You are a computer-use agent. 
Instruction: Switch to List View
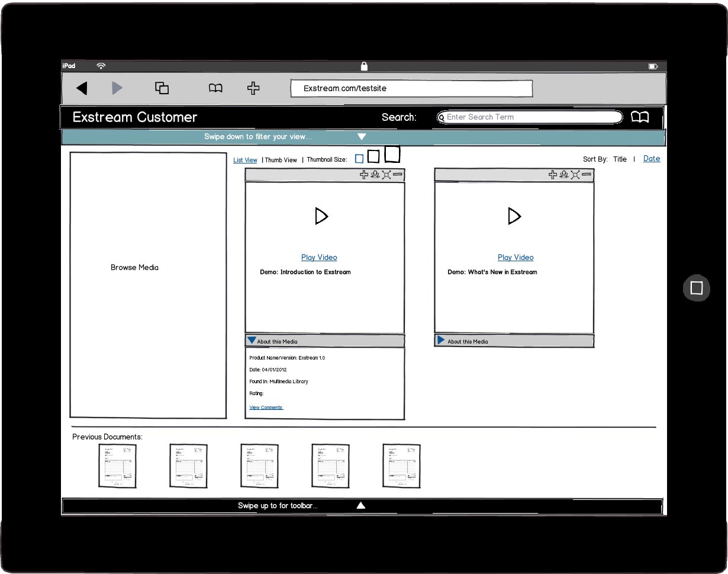pos(245,160)
